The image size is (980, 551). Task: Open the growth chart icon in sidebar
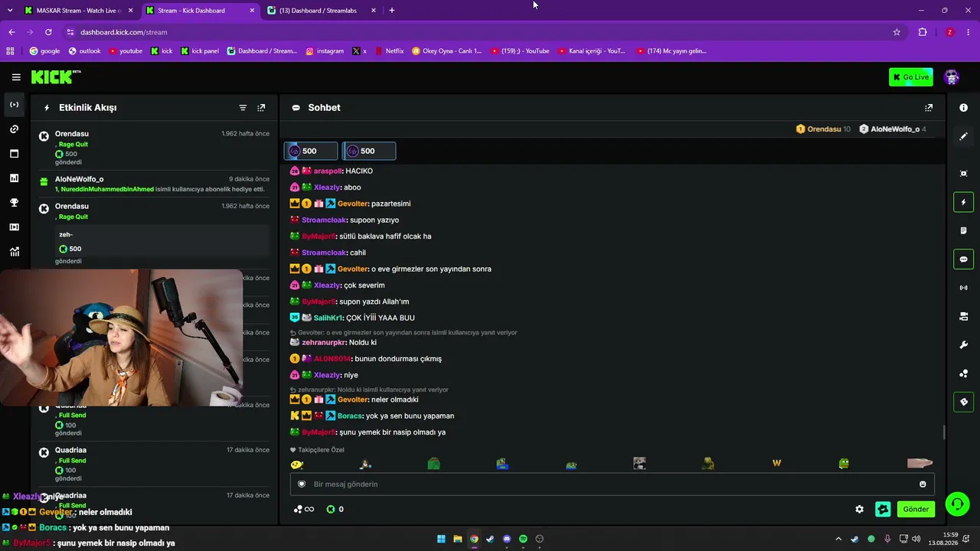[14, 252]
